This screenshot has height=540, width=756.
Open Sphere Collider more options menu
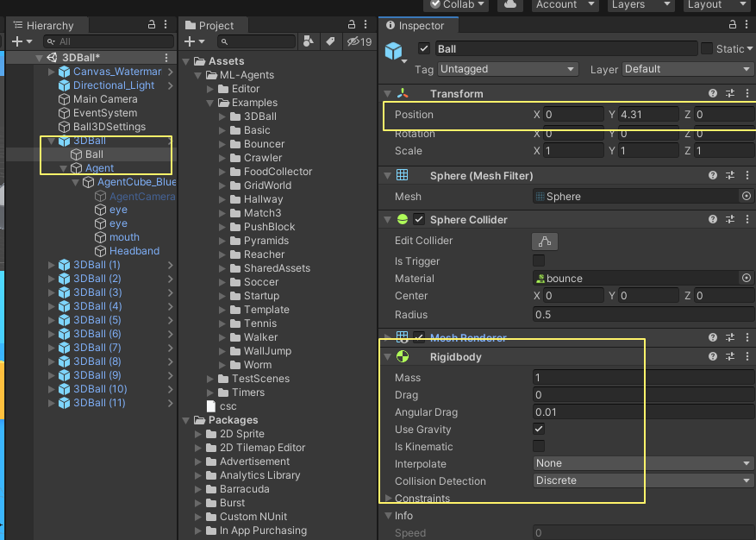click(x=747, y=219)
